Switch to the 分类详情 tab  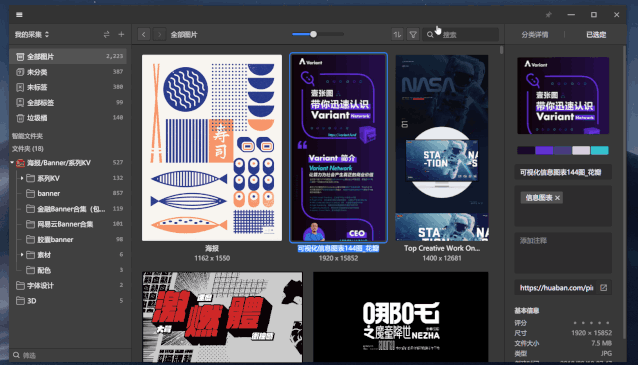(535, 35)
